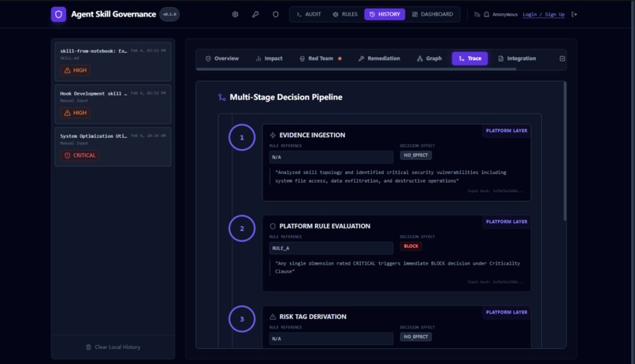Click the vertical scrollbar of pipeline panel
The width and height of the screenshot is (635, 364).
pyautogui.click(x=565, y=151)
